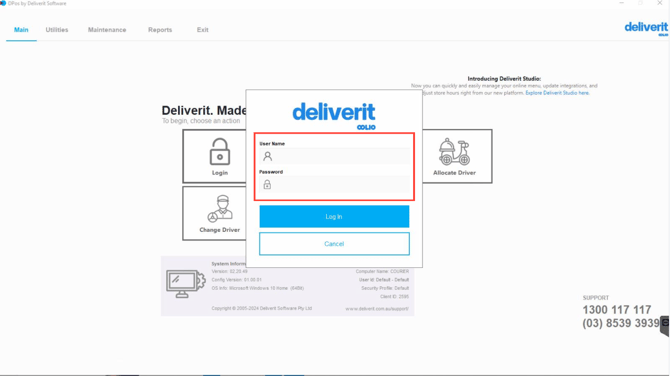Click the Config Version text
The width and height of the screenshot is (670, 376).
click(237, 280)
